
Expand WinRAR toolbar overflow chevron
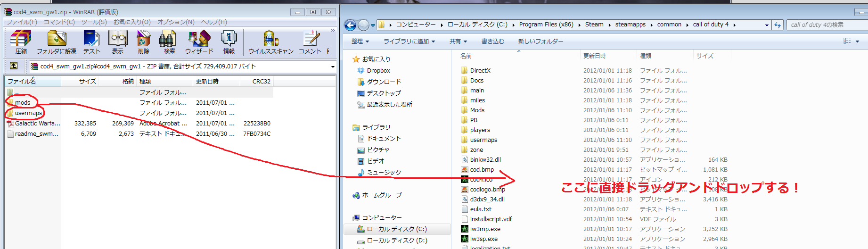point(333,31)
